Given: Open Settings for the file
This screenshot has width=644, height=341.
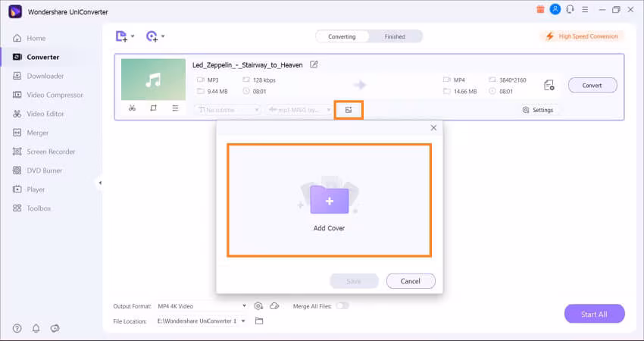Looking at the screenshot, I should coord(538,110).
